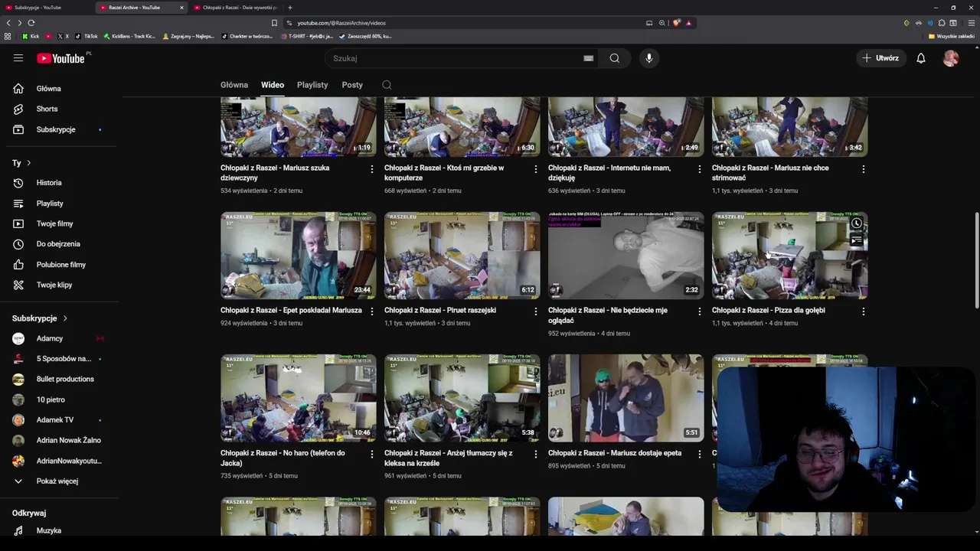Open options for Piruet raszejski video
Image resolution: width=980 pixels, height=551 pixels.
coord(536,311)
